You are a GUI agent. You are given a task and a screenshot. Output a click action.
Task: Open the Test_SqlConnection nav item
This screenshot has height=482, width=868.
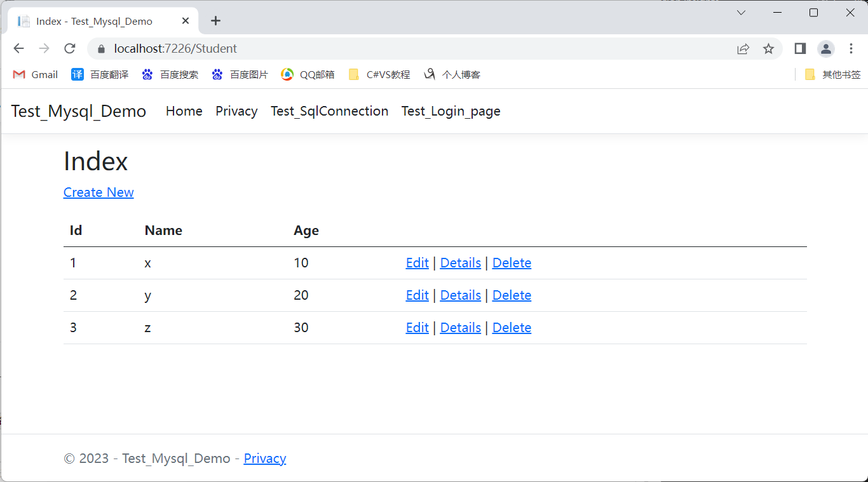coord(329,111)
